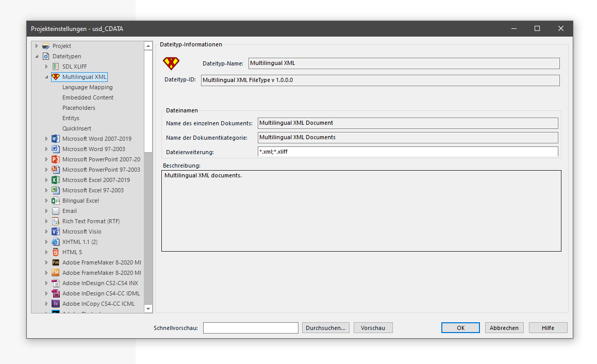
Task: Click the Adobe InDesign CS2-CS4 INX icon
Action: click(x=56, y=283)
